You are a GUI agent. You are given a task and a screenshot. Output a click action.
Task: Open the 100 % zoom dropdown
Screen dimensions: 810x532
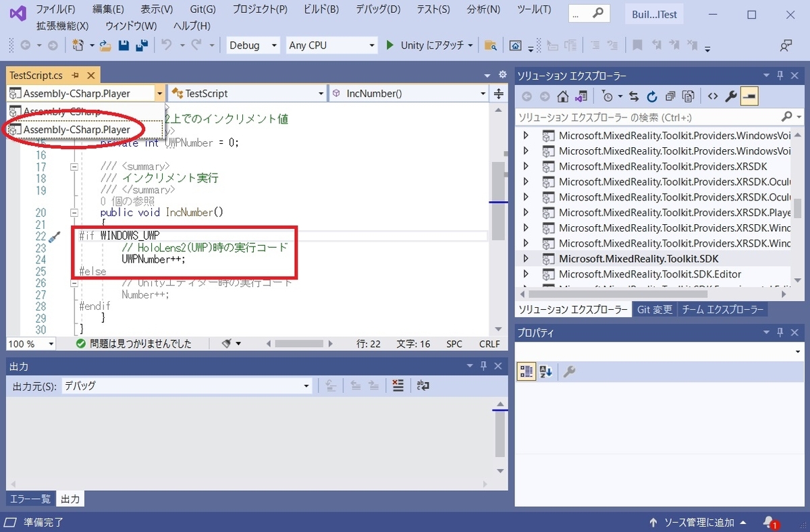(31, 344)
